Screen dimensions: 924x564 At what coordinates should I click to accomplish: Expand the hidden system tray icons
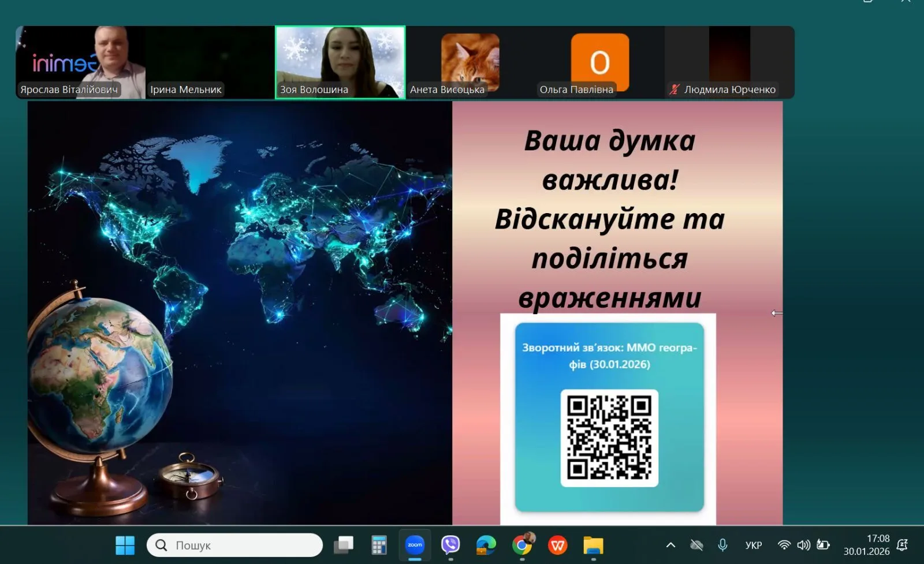670,545
